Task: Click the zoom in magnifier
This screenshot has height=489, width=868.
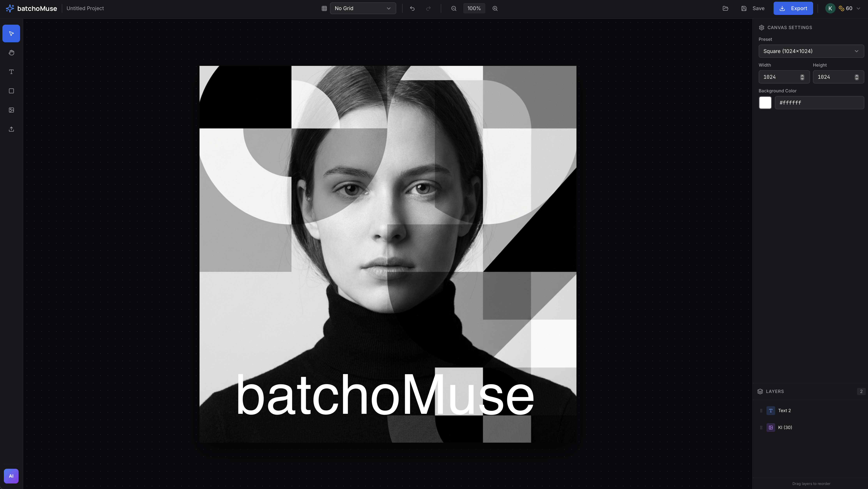Action: 495,8
